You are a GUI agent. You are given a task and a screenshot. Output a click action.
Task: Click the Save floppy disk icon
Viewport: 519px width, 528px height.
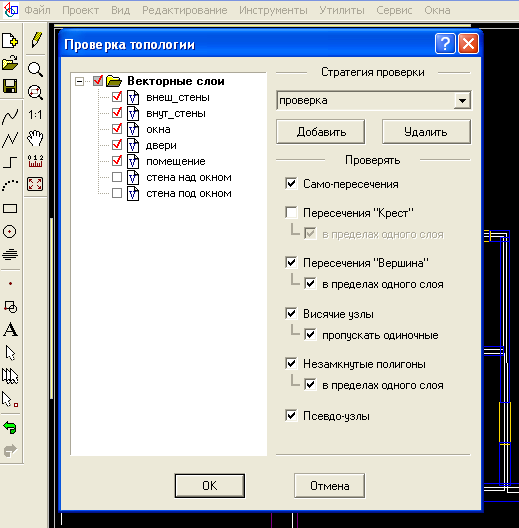[x=10, y=86]
